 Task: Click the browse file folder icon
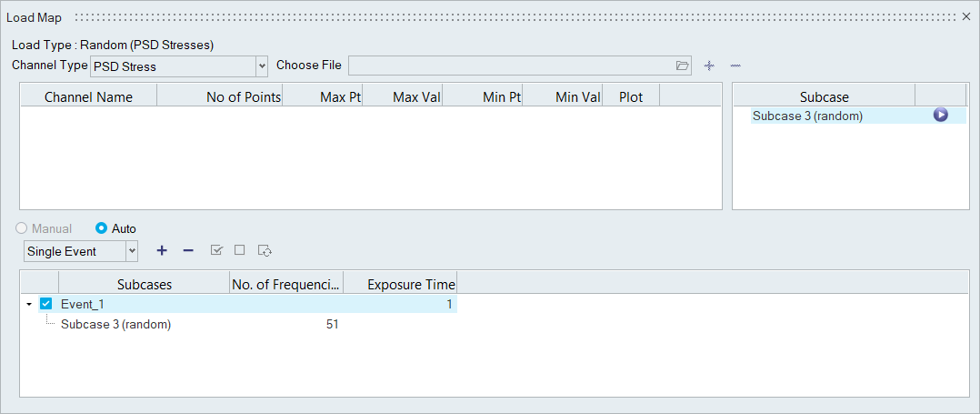tap(683, 66)
